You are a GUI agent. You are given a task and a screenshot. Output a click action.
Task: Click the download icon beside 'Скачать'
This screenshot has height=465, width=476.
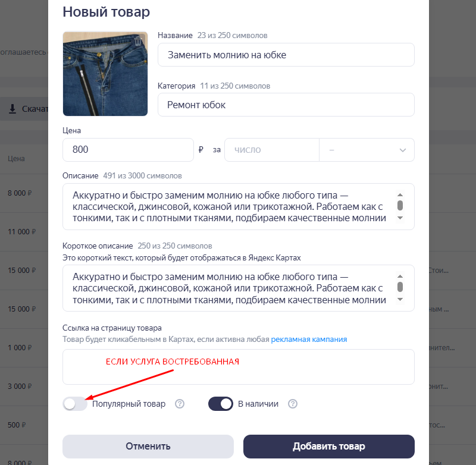click(x=12, y=109)
